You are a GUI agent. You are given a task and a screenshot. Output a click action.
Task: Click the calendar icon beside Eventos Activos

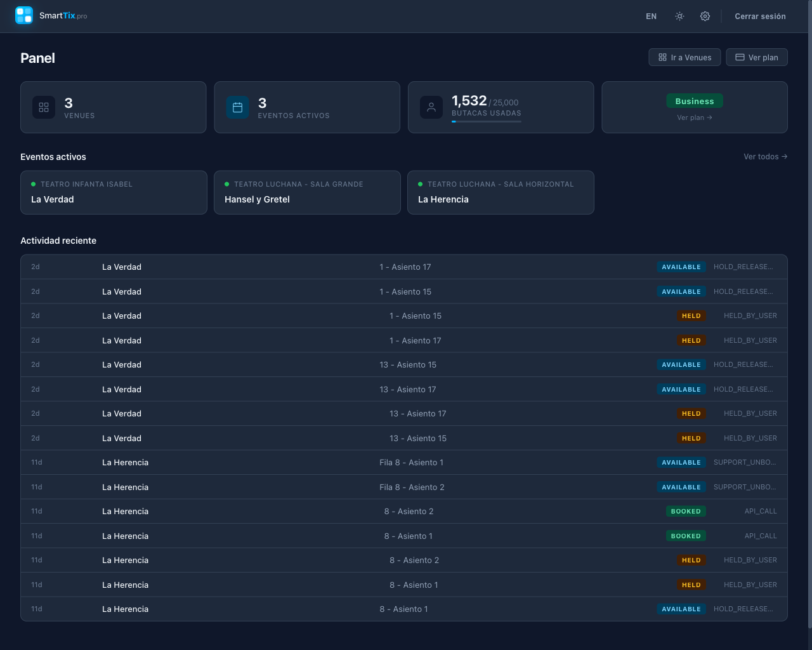click(237, 107)
